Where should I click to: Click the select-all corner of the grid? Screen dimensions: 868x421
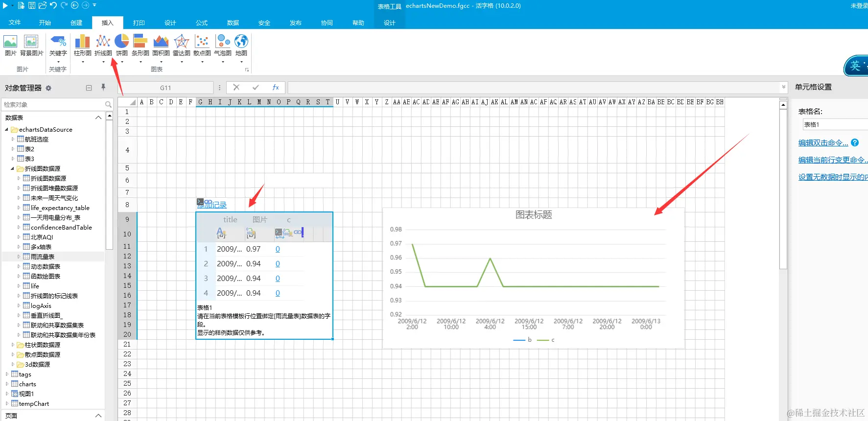[x=127, y=102]
